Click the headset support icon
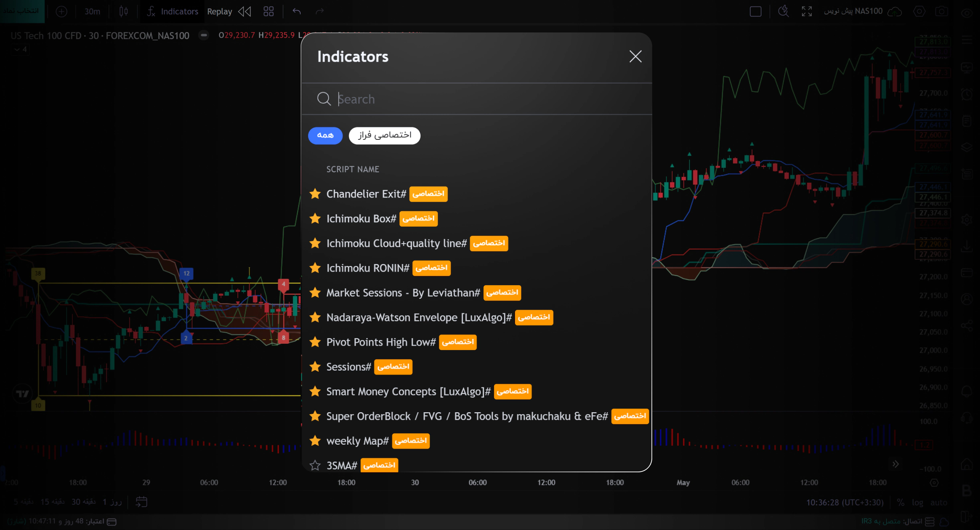Image resolution: width=980 pixels, height=530 pixels. coord(967,418)
